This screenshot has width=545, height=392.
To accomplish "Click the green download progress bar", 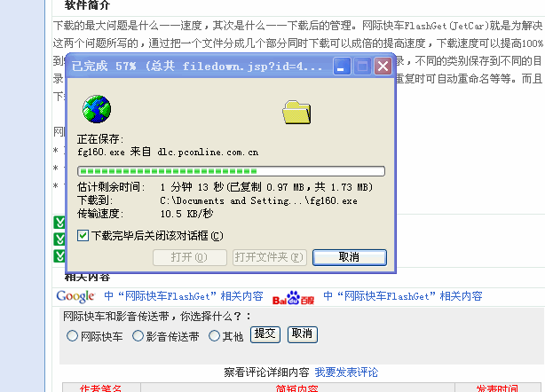I will (231, 171).
